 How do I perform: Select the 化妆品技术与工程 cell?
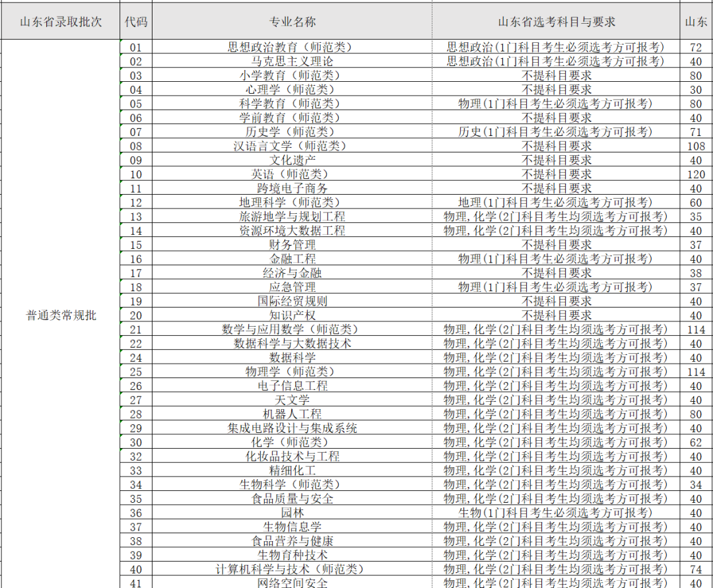click(292, 455)
